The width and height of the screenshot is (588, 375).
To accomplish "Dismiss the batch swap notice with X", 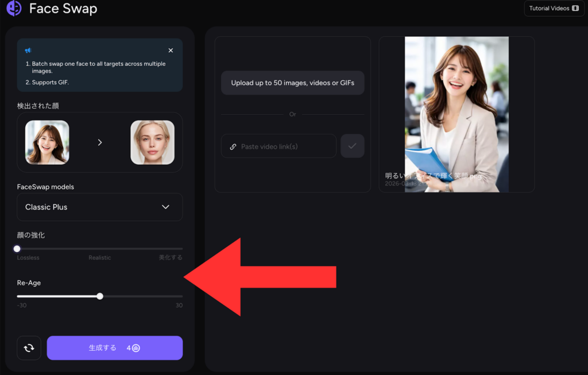I will pos(171,51).
